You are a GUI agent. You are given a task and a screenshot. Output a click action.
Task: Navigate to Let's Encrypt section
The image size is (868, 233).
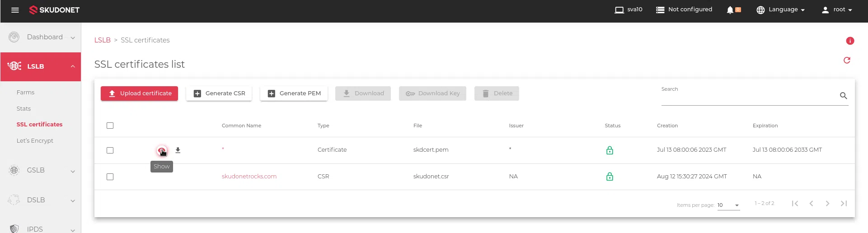[x=35, y=141]
